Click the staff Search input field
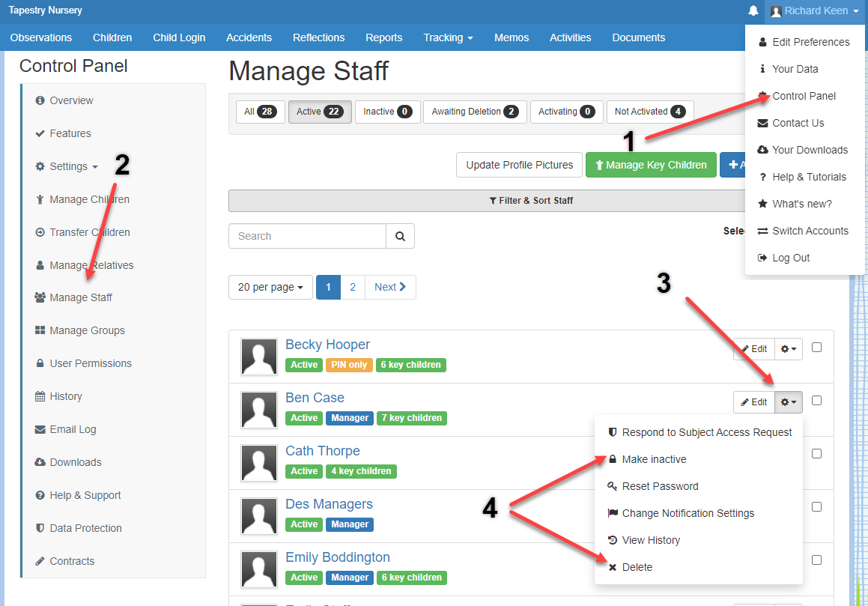Image resolution: width=868 pixels, height=606 pixels. (307, 236)
